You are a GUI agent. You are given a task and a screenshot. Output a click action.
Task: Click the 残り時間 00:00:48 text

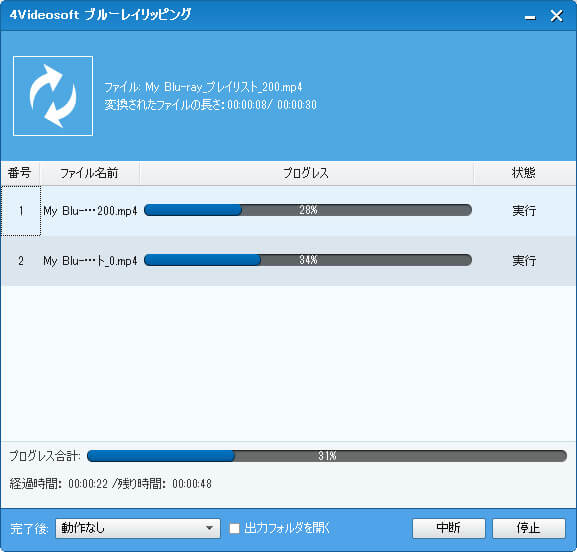point(164,484)
